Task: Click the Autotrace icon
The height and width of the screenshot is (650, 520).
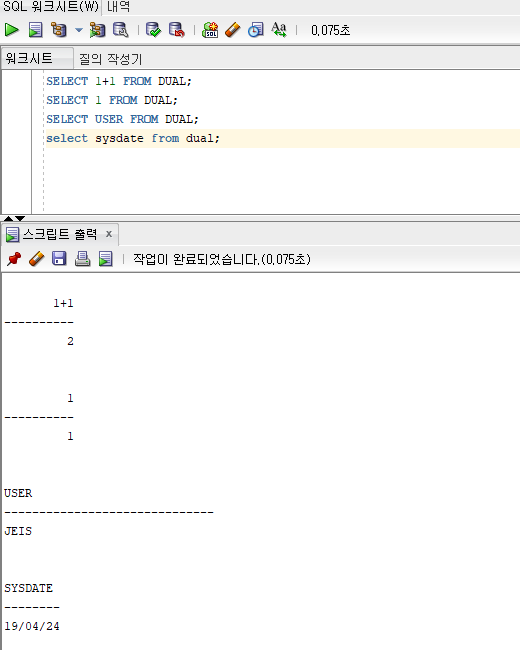Action: tap(97, 30)
